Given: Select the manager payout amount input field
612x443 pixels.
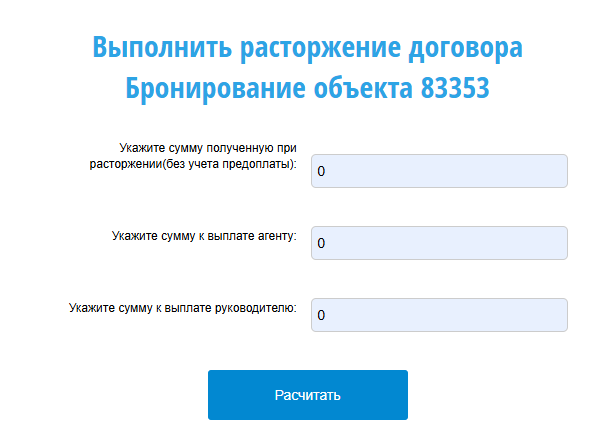Looking at the screenshot, I should (x=439, y=315).
